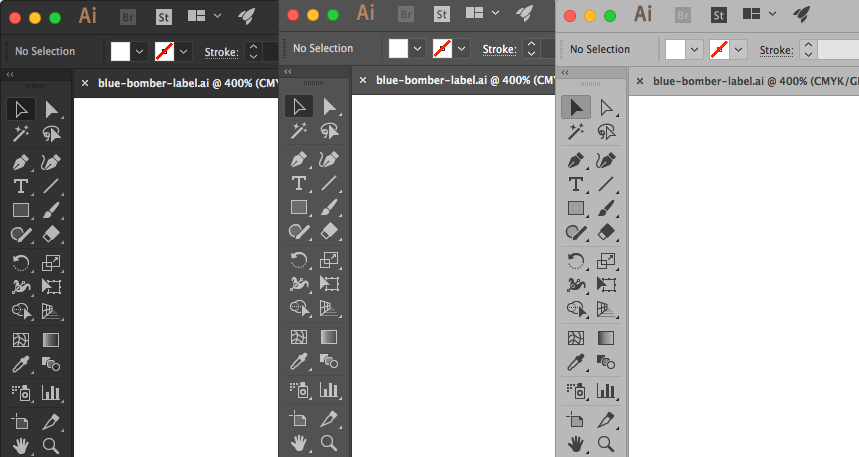Select the Selection tool in the darkest window

[21, 109]
